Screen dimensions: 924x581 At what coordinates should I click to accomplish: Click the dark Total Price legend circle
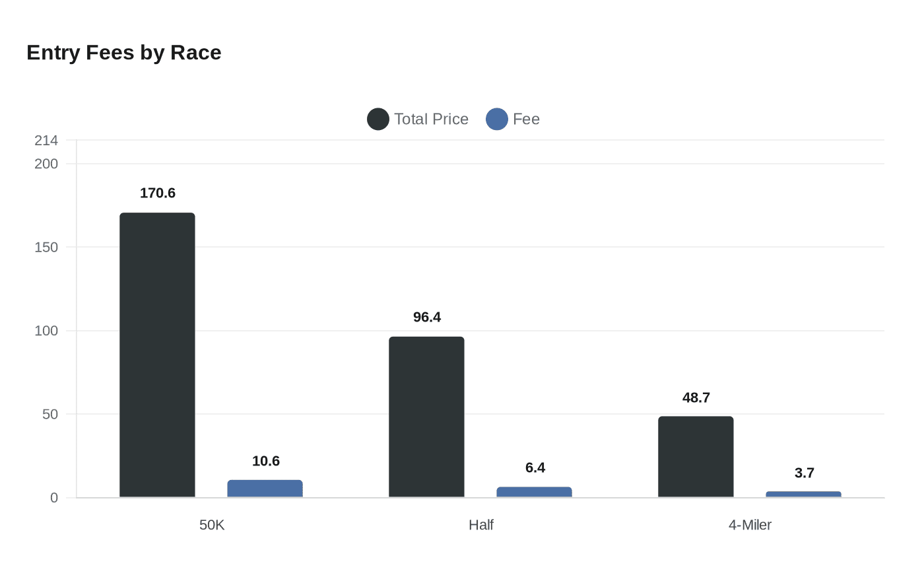[378, 120]
